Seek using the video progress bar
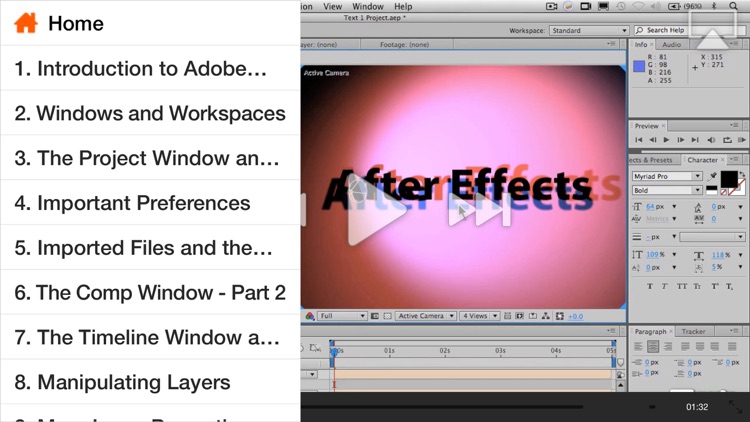The height and width of the screenshot is (422, 750). point(442,407)
